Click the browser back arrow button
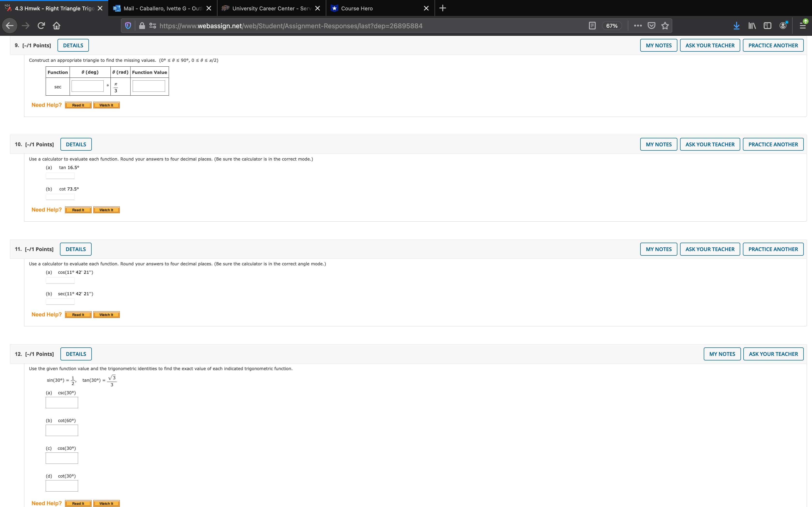812x507 pixels. [10, 26]
